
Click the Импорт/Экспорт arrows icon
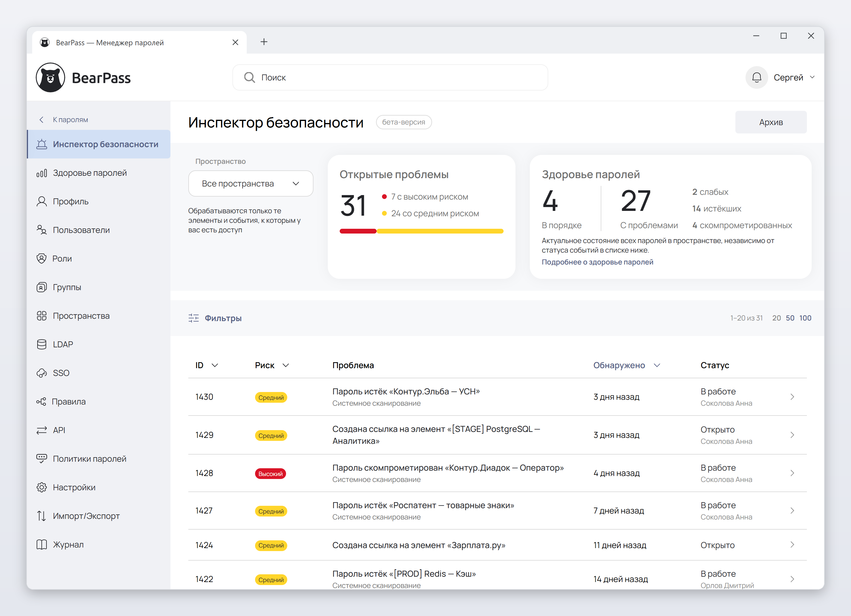[x=42, y=516]
